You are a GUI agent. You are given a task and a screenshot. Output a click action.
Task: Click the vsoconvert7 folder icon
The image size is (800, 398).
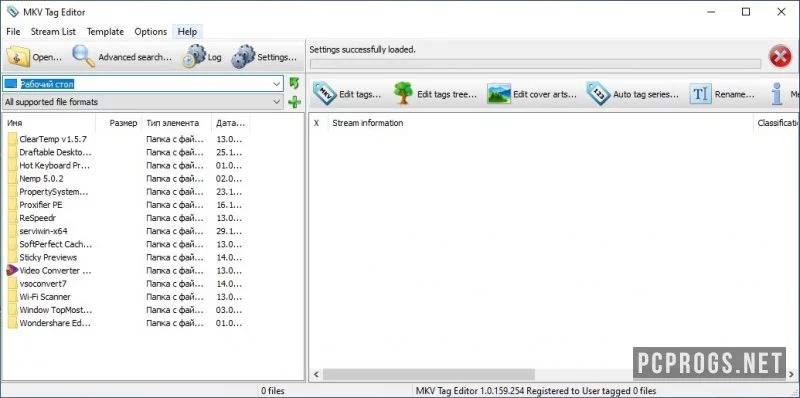(12, 284)
